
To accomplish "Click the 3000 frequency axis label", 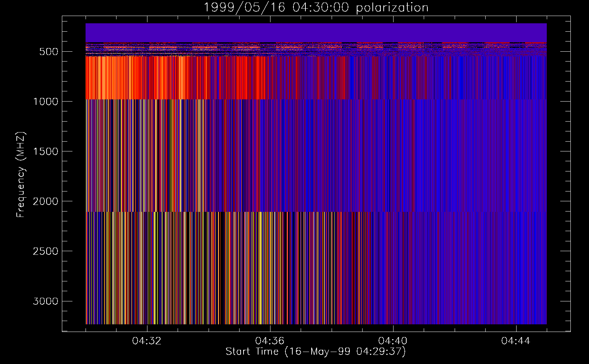I will pyautogui.click(x=46, y=301).
